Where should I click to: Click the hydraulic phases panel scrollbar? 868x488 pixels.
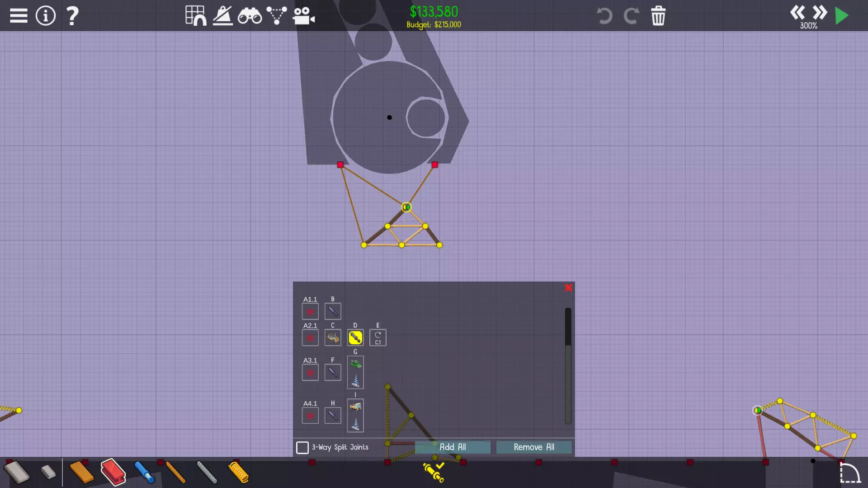568,366
